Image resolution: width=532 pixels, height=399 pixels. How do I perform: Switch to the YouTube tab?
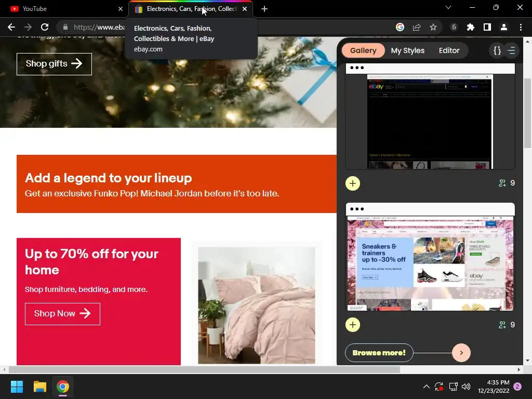[x=64, y=9]
